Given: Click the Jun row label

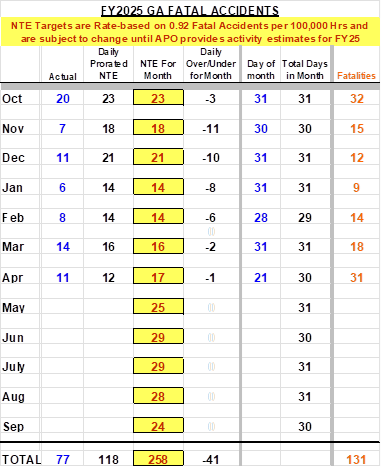Looking at the screenshot, I should pyautogui.click(x=13, y=337).
